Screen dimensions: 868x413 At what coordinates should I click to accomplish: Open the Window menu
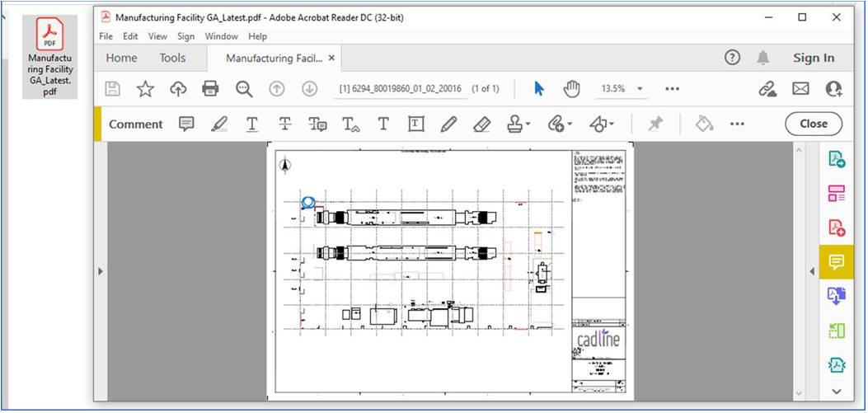(222, 36)
